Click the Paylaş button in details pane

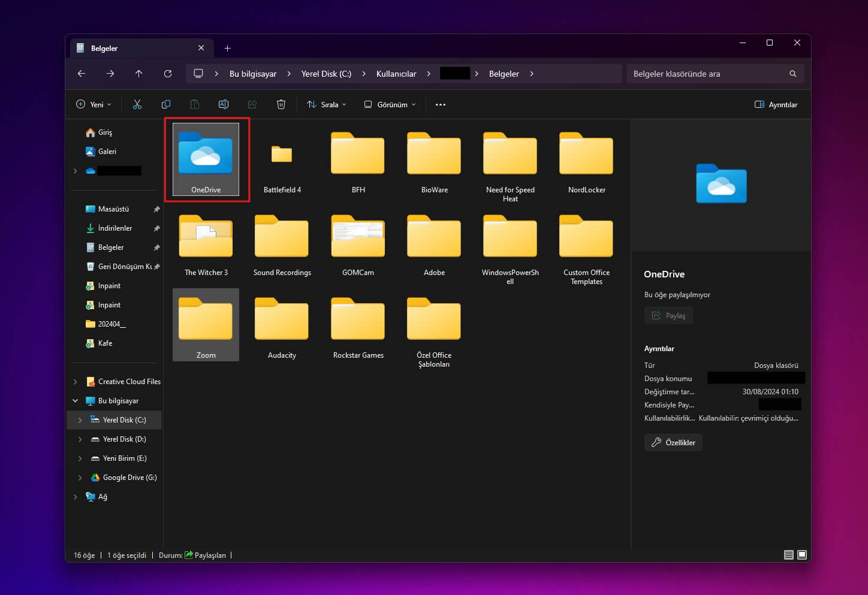coord(668,315)
